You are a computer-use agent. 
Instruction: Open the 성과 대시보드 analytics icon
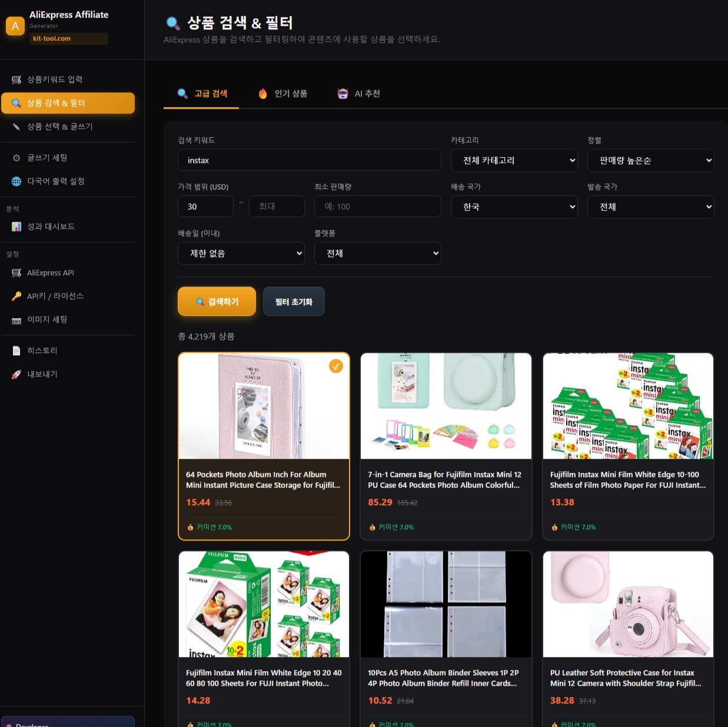coord(16,226)
